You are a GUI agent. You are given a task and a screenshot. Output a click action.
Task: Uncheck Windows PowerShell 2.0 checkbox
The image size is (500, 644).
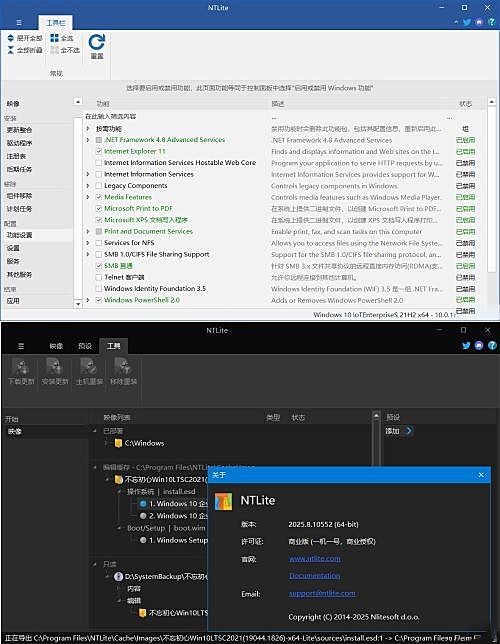99,300
